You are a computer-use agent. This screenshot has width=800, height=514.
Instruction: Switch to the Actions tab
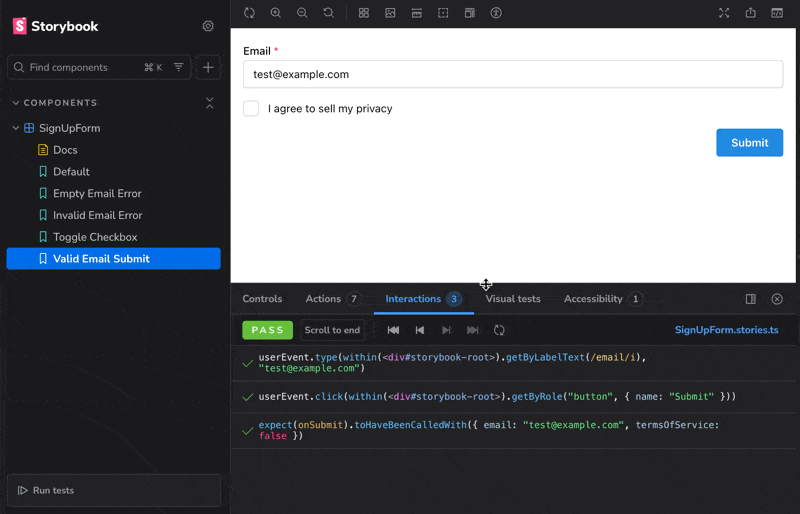pyautogui.click(x=333, y=299)
